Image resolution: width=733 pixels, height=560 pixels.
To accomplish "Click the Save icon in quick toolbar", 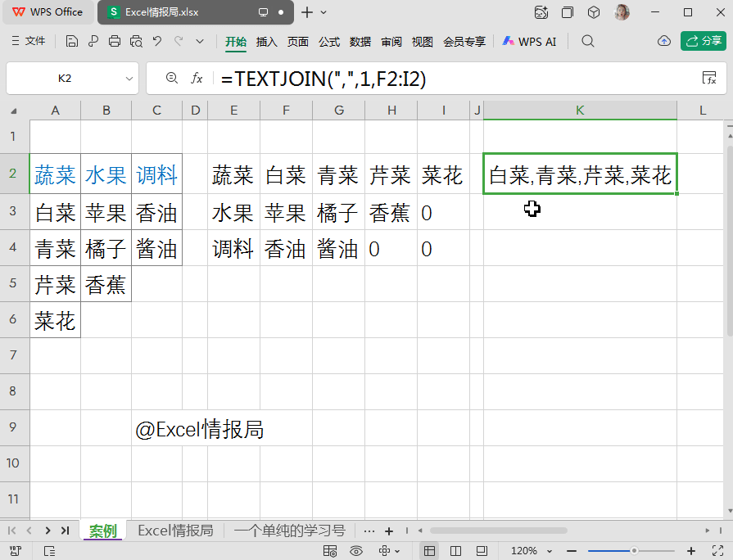I will coord(71,41).
